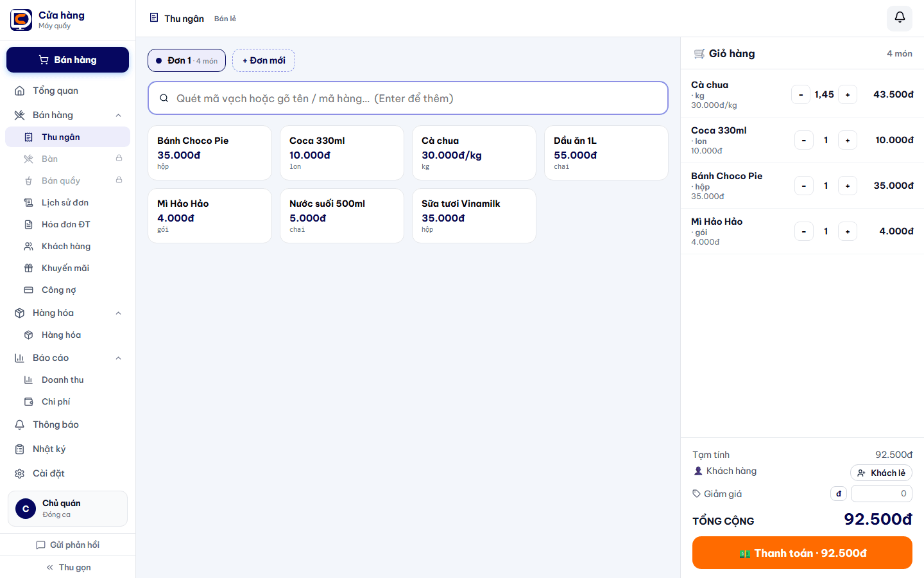Collapse the Bán hàng sidebar section
The image size is (924, 578).
(118, 115)
